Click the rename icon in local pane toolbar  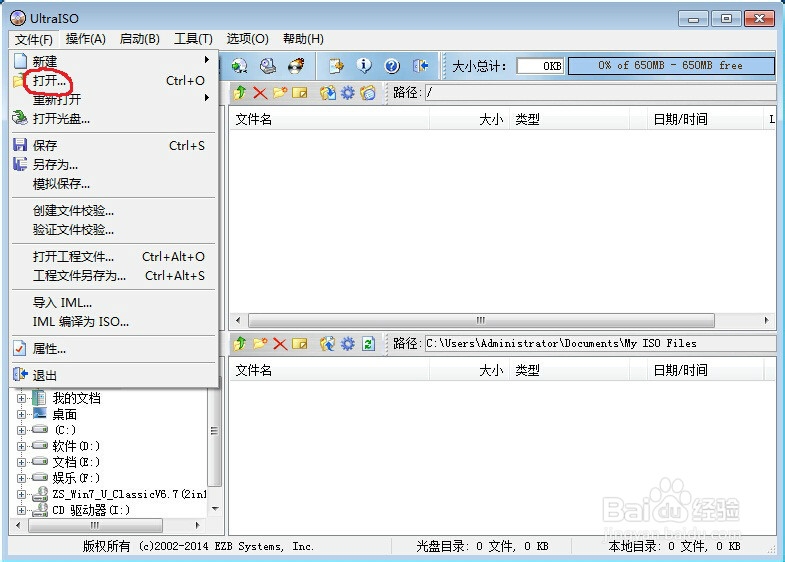click(299, 343)
